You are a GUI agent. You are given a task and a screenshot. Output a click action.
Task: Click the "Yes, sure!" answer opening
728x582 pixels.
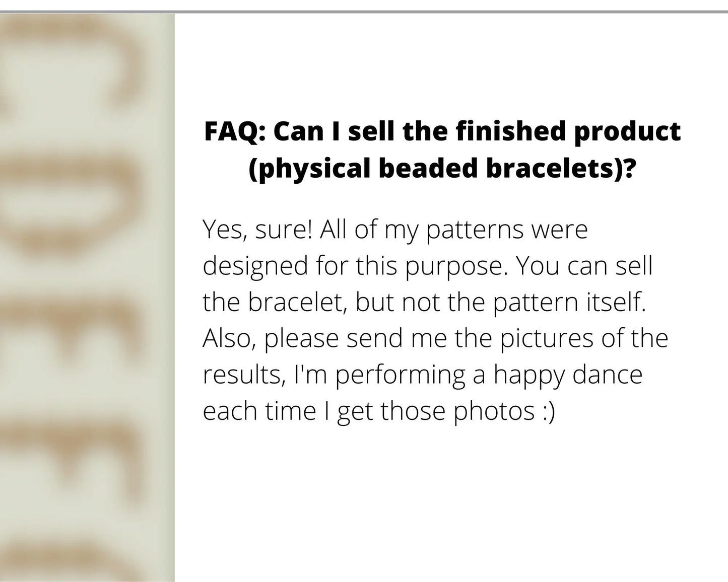pos(257,230)
